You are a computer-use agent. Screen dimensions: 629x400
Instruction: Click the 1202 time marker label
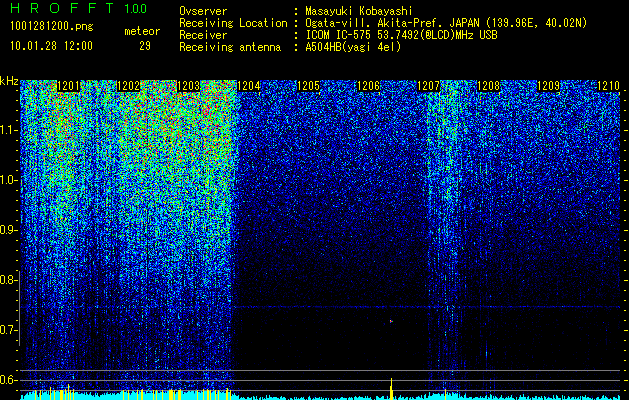click(128, 86)
